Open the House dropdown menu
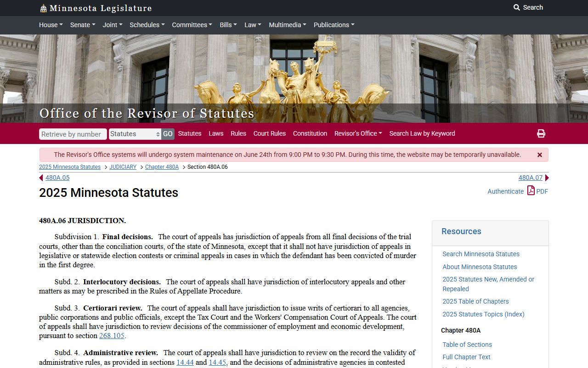588x368 pixels. (x=51, y=25)
